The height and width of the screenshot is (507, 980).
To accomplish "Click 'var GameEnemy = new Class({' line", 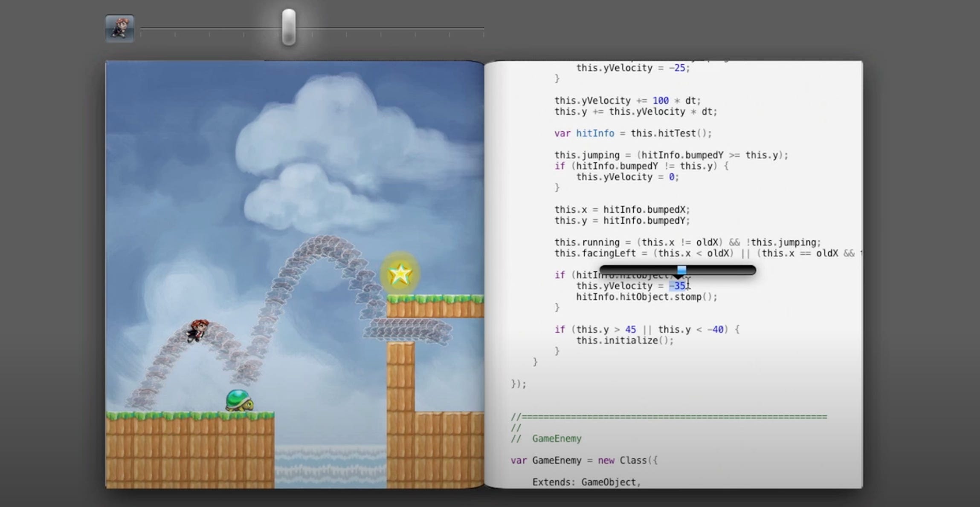I will click(x=584, y=461).
